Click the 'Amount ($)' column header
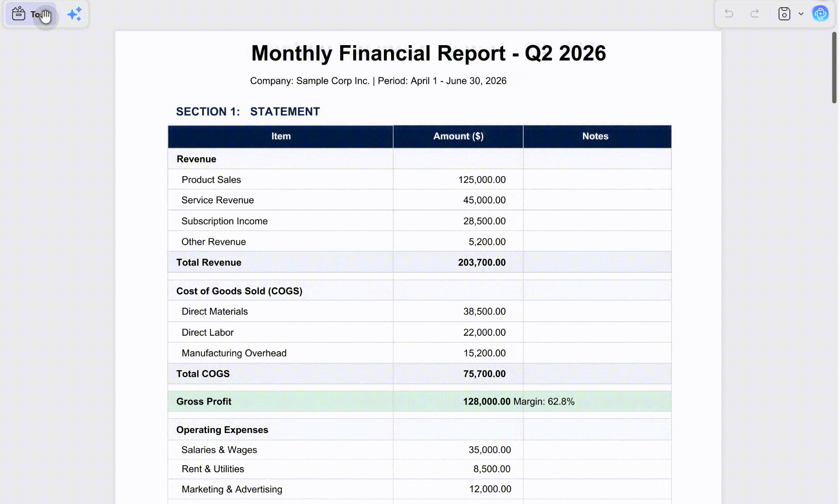Viewport: 840px width, 504px height. click(458, 136)
